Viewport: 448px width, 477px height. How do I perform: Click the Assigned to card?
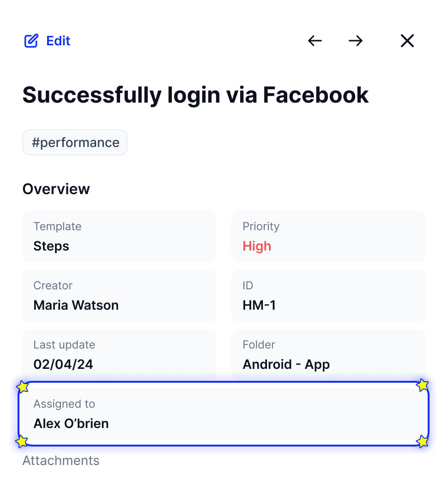(224, 414)
